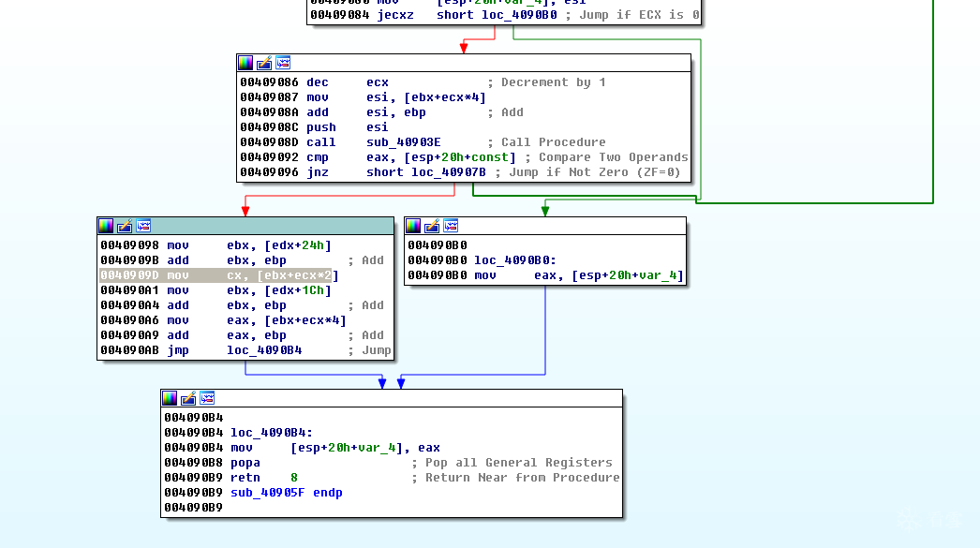Screen dimensions: 980x548
Task: Click the mov ebx, [edx+1Ch] instruction
Action: [x=215, y=290]
